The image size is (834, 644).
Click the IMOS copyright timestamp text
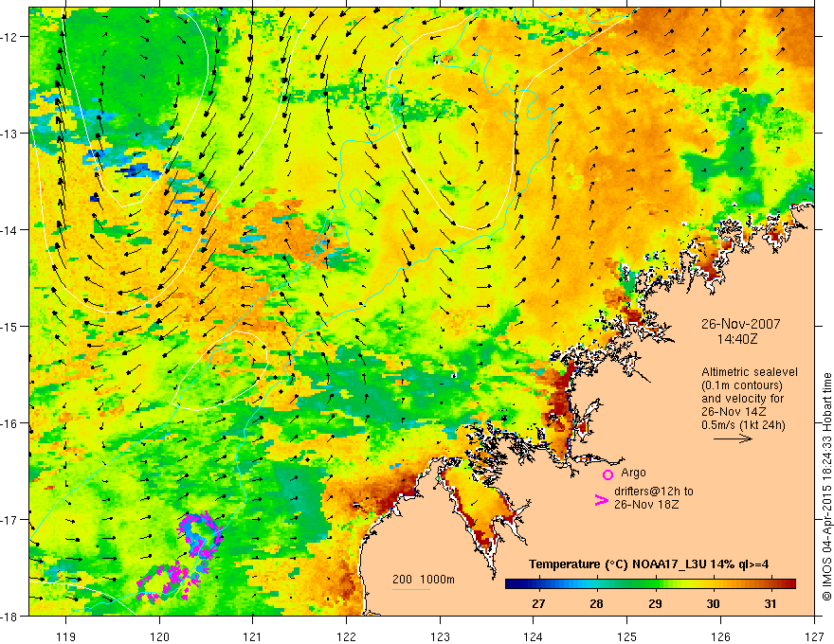click(x=826, y=488)
